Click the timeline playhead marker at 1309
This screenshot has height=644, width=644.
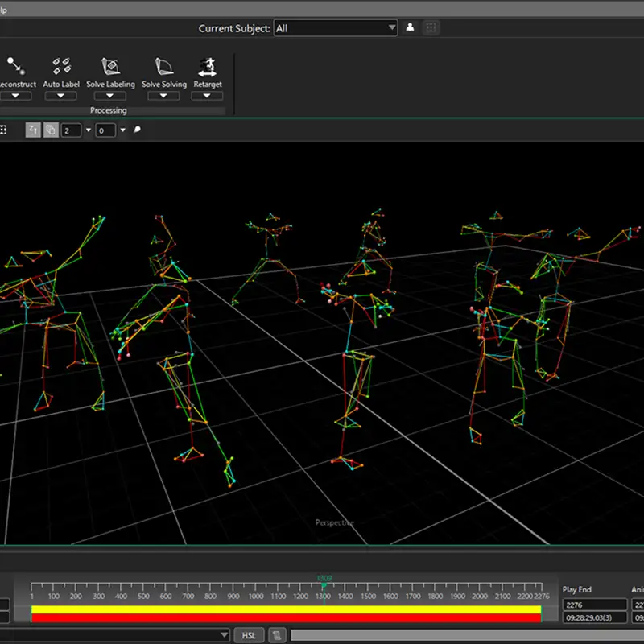pyautogui.click(x=324, y=585)
